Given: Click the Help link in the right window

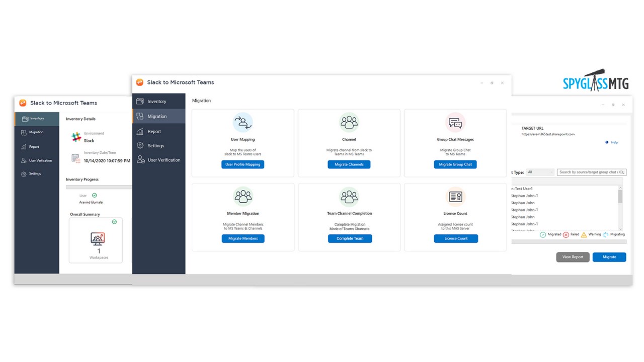Looking at the screenshot, I should click(x=614, y=142).
